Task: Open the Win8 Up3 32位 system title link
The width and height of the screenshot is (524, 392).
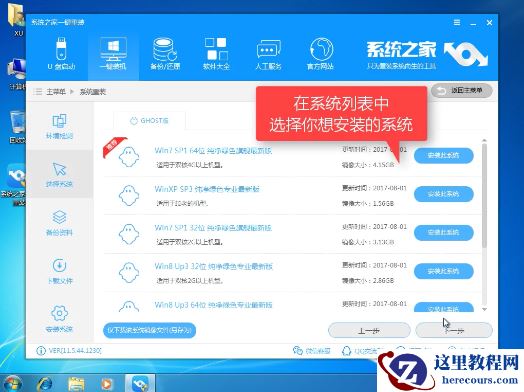Action: [214, 266]
